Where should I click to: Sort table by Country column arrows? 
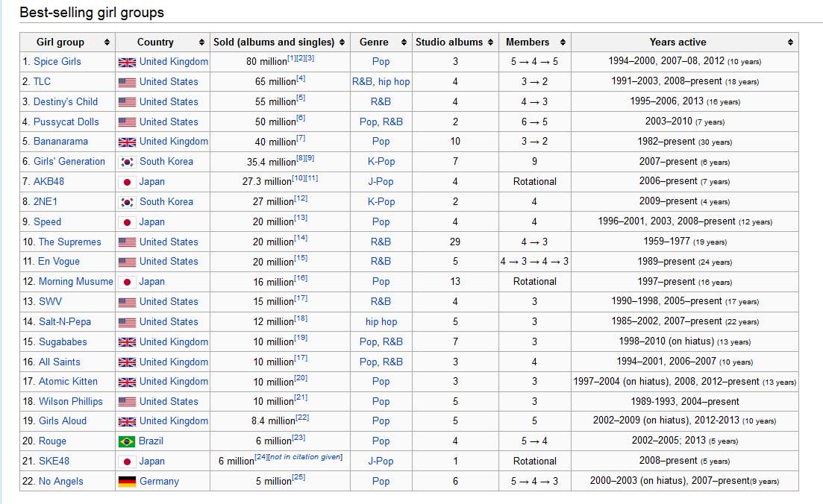pos(201,42)
